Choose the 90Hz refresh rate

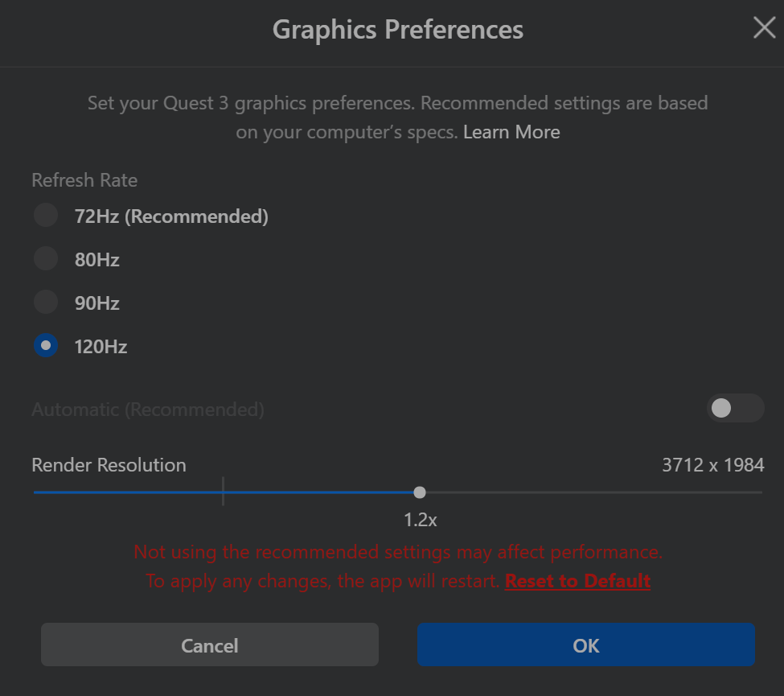46,303
